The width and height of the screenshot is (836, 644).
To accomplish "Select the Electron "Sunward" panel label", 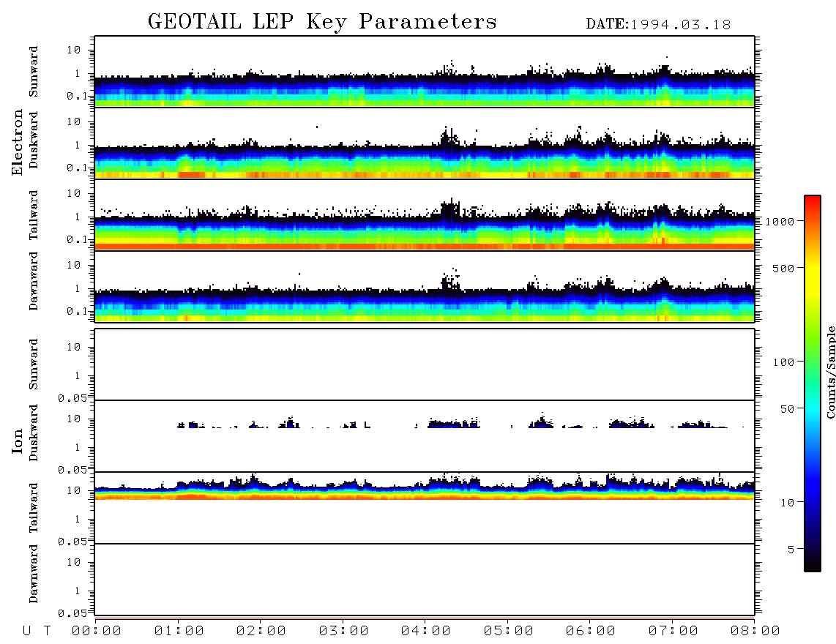I will click(x=33, y=71).
